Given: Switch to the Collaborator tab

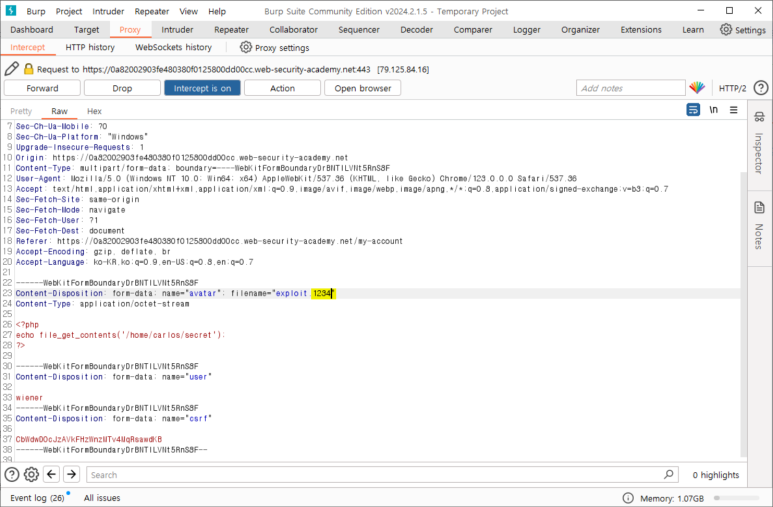Looking at the screenshot, I should 293,30.
